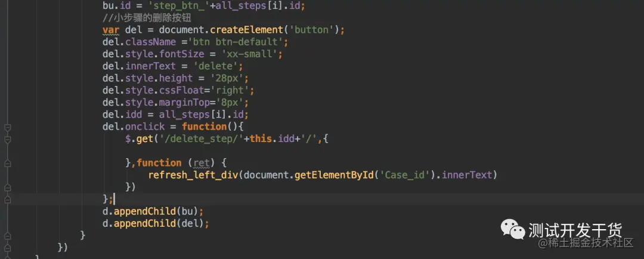
Task: Toggle fold end marker below the d.appendChild(del); line
Action: [x=7, y=236]
